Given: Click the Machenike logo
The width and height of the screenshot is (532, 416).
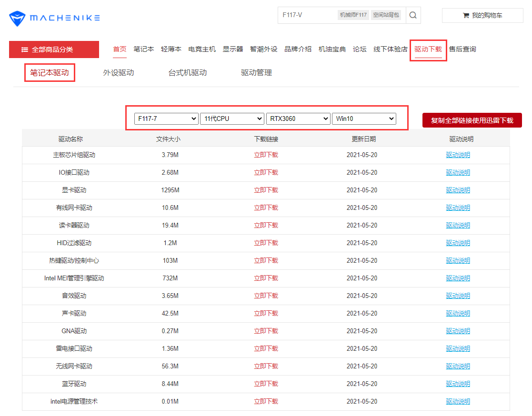Looking at the screenshot, I should 55,18.
